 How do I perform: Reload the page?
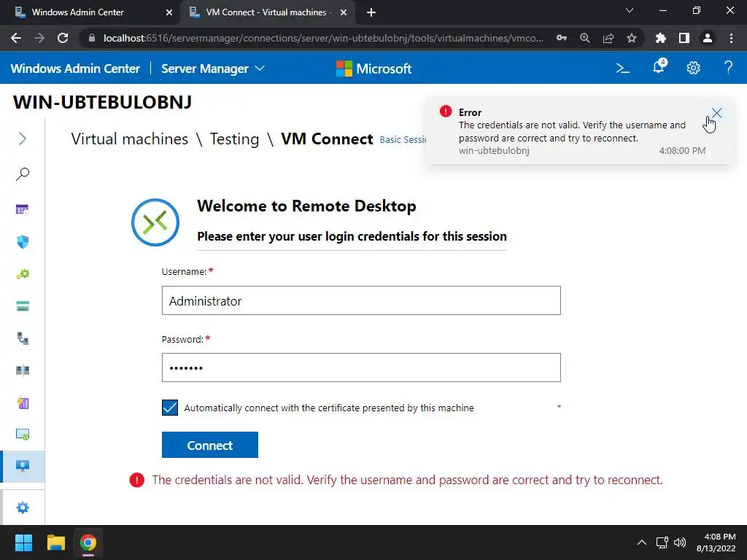(63, 38)
